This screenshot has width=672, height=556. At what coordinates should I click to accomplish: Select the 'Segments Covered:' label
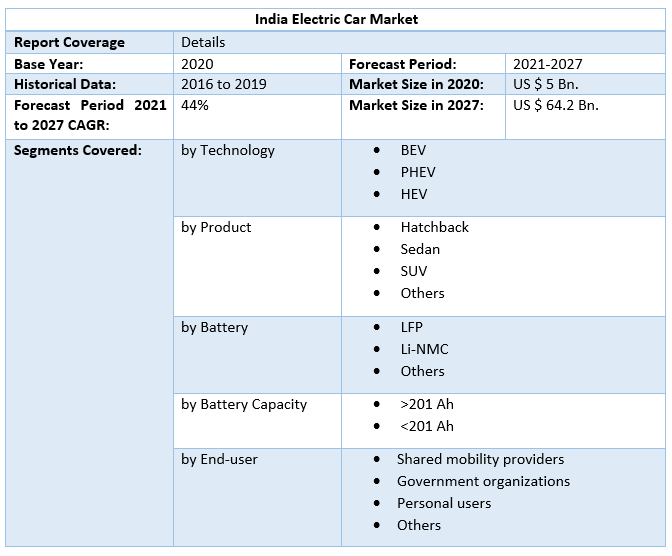[78, 150]
